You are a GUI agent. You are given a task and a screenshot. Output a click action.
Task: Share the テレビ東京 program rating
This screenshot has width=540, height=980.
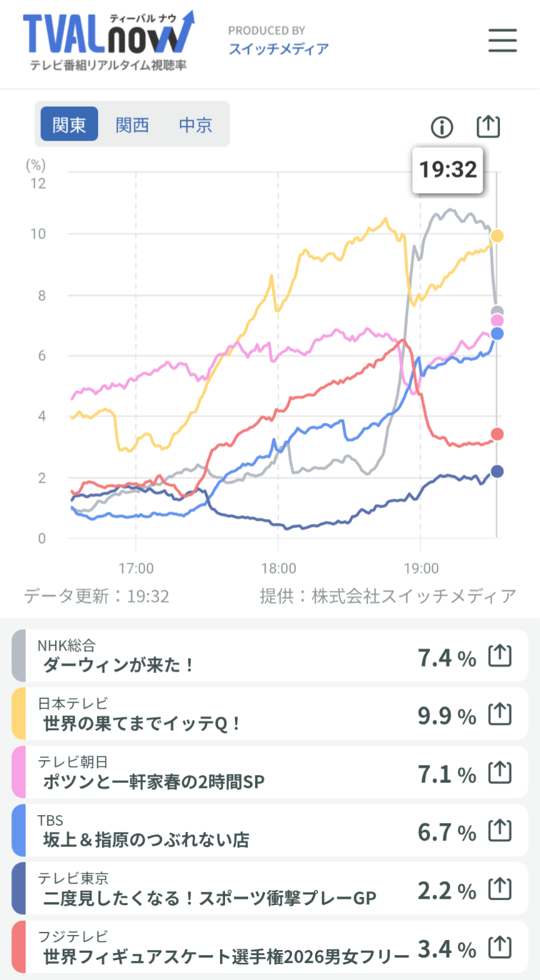coord(500,889)
